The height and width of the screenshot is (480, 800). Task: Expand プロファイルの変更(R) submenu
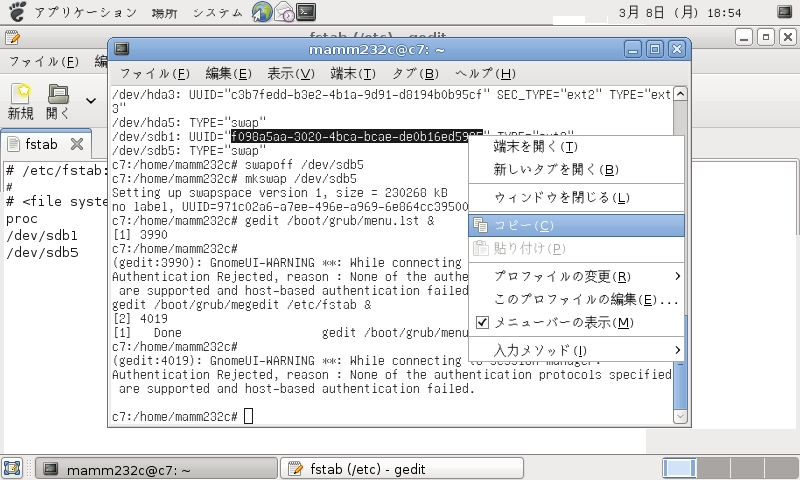coord(577,276)
